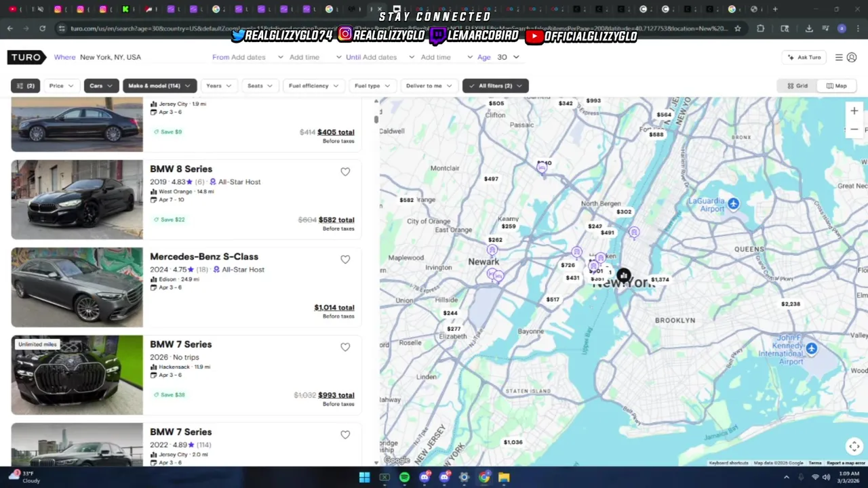Viewport: 868px width, 488px height.
Task: Open File Explorer from the taskbar
Action: click(x=504, y=477)
